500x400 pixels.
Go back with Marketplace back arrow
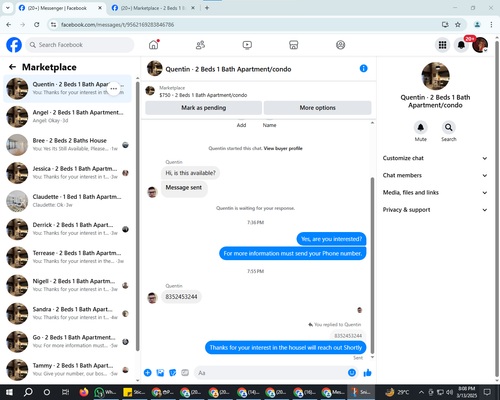tap(12, 67)
